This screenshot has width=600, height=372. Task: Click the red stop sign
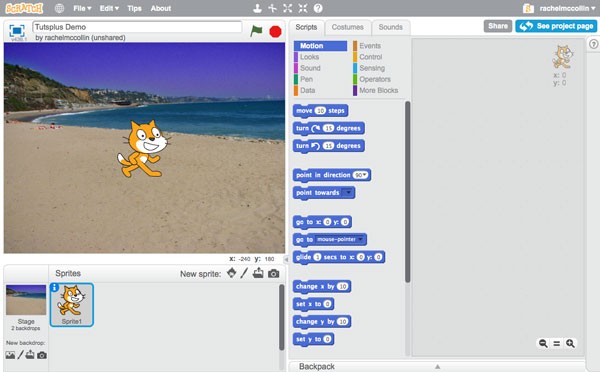point(275,31)
